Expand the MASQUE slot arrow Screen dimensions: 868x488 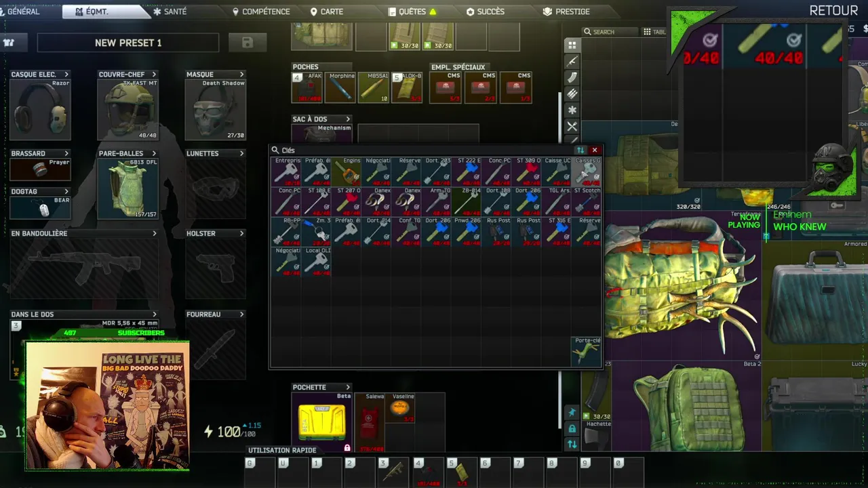pos(241,75)
